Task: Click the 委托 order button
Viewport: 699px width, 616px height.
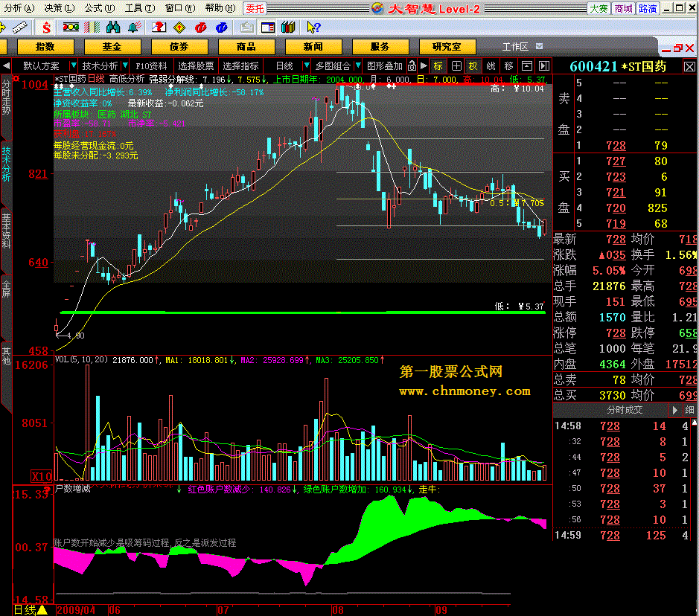Action: coord(255,8)
